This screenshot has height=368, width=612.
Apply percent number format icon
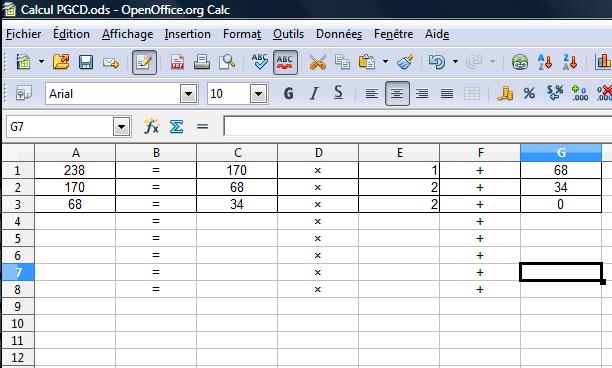529,93
